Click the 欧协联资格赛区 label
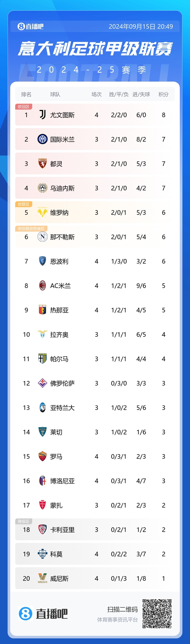The height and width of the screenshot is (644, 190). 31,228
